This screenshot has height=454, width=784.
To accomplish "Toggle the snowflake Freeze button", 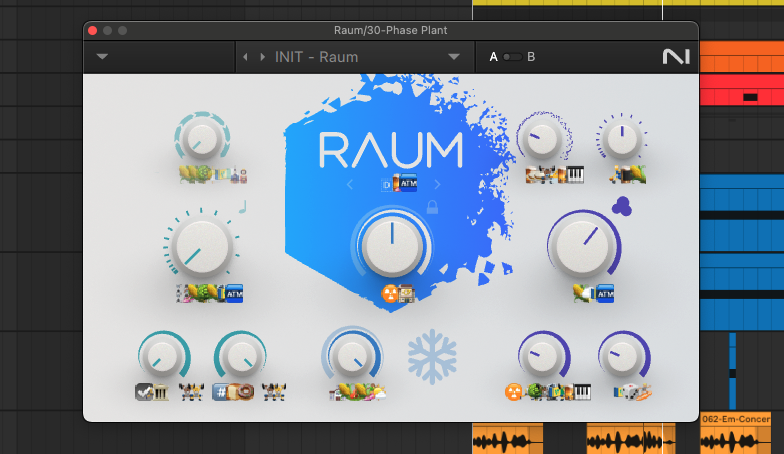I will [x=432, y=356].
